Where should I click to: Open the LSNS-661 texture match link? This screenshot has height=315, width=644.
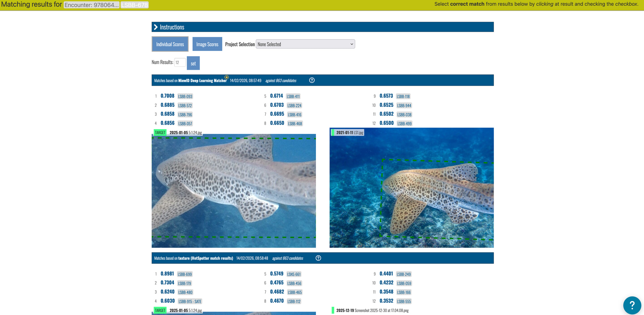(x=294, y=274)
